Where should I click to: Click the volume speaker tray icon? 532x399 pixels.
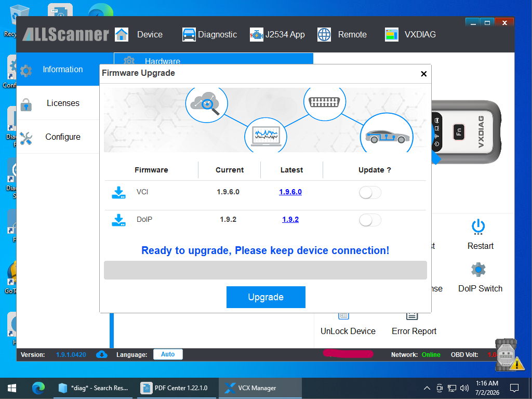pyautogui.click(x=464, y=388)
